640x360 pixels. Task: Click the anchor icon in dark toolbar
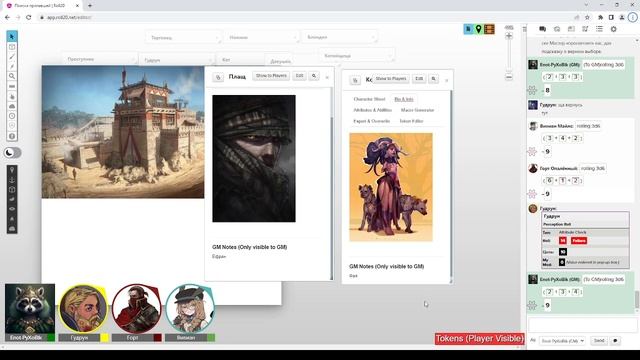tap(12, 180)
